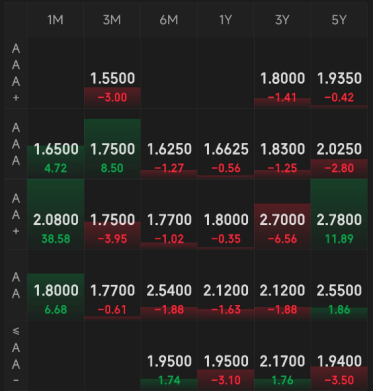Select the 1M column header

coord(56,20)
